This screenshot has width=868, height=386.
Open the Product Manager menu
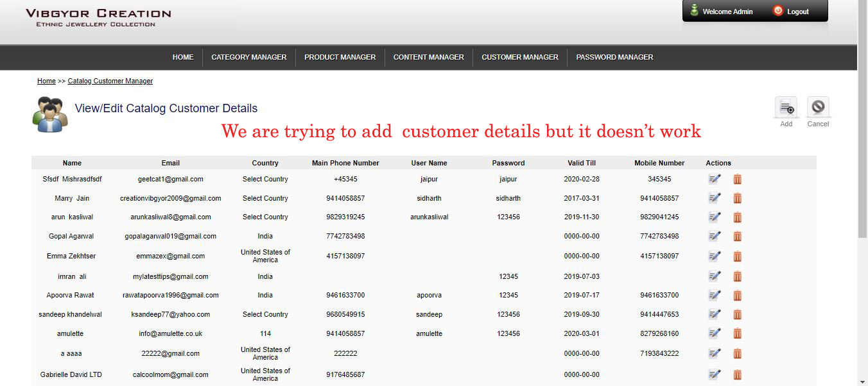pyautogui.click(x=340, y=57)
